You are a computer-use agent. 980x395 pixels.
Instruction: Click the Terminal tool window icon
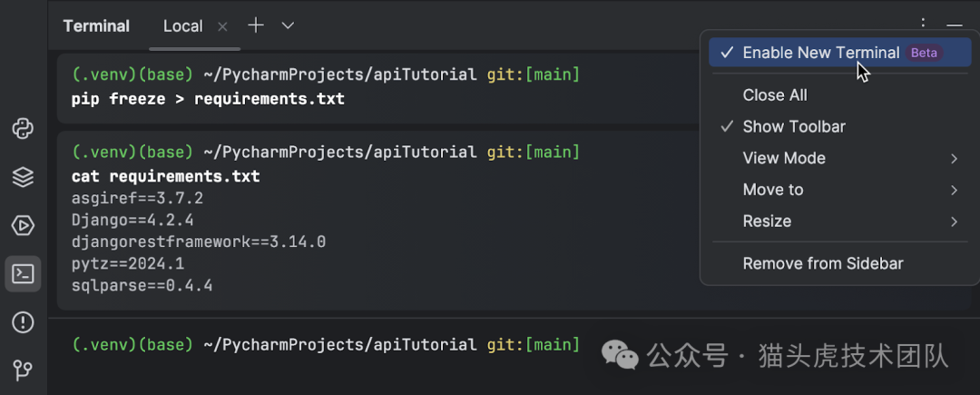(23, 273)
